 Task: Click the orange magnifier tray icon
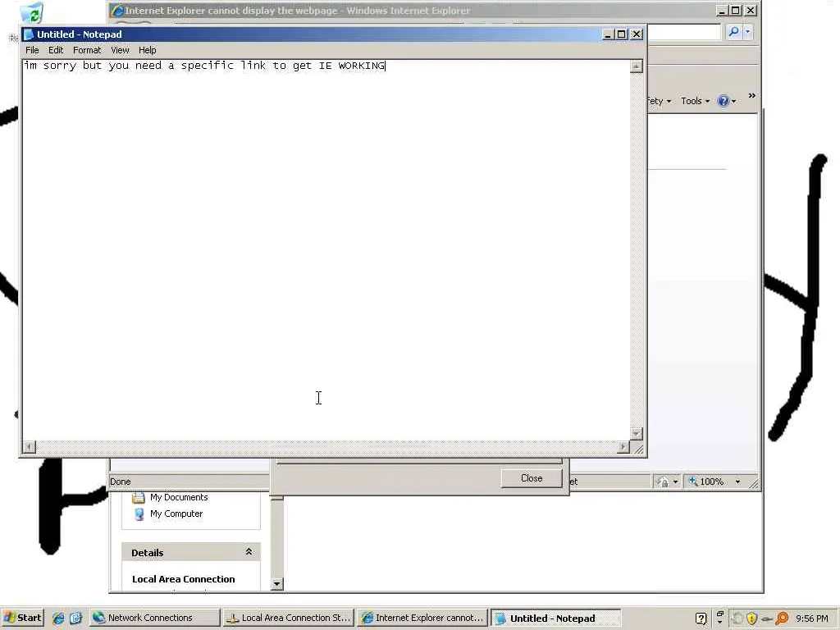(782, 619)
